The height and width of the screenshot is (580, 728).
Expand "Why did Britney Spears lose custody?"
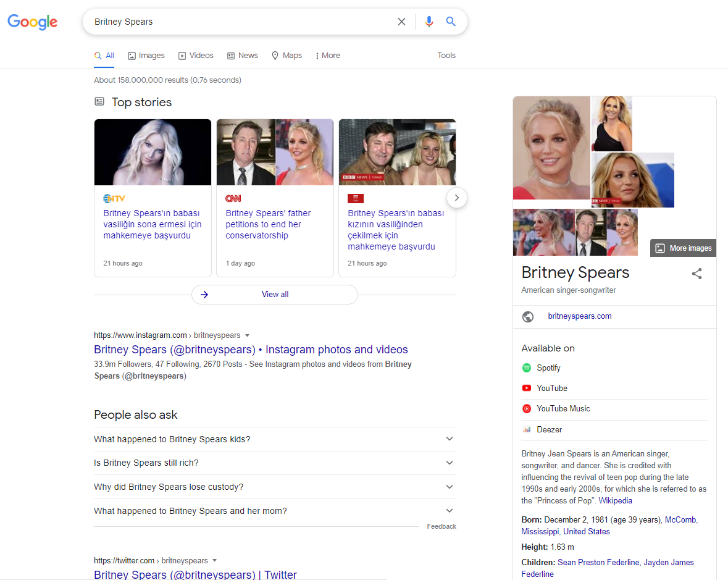point(275,487)
